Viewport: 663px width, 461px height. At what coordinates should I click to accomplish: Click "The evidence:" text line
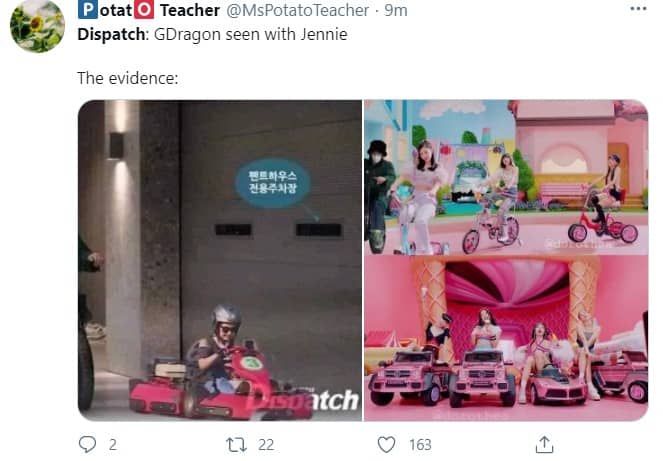point(128,78)
